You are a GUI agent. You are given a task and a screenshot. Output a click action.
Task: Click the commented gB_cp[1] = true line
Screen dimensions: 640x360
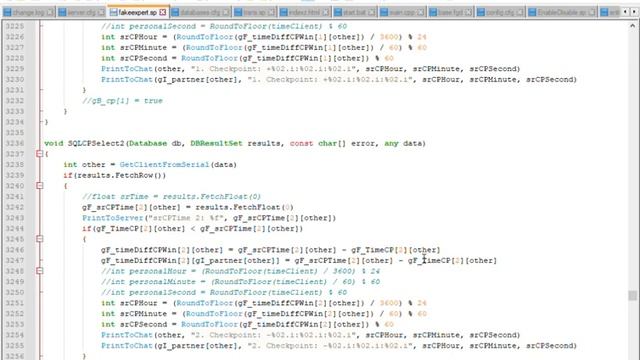click(x=122, y=101)
